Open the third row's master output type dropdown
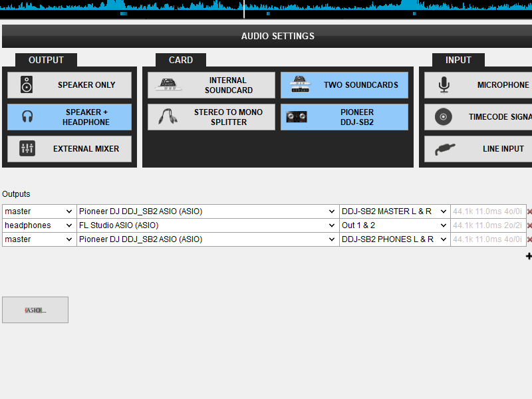This screenshot has width=532, height=399. [x=39, y=239]
